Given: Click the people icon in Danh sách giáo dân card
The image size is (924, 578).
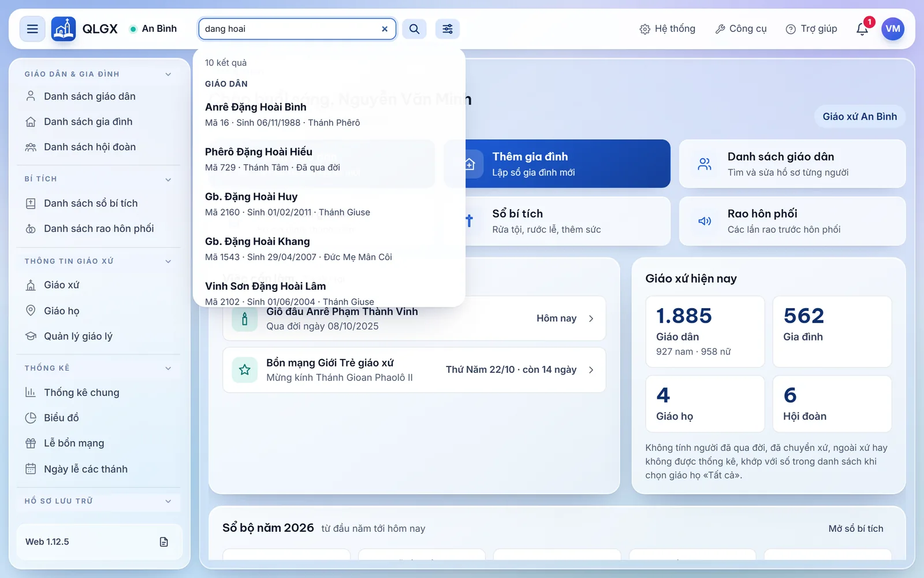Looking at the screenshot, I should [705, 164].
